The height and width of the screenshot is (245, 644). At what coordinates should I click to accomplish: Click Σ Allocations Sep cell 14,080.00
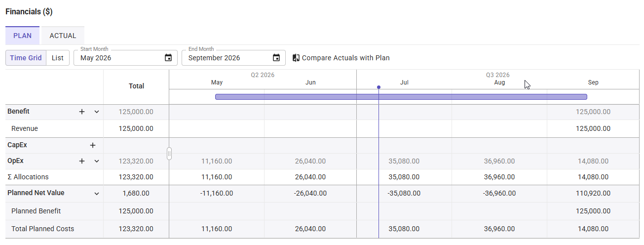click(593, 177)
